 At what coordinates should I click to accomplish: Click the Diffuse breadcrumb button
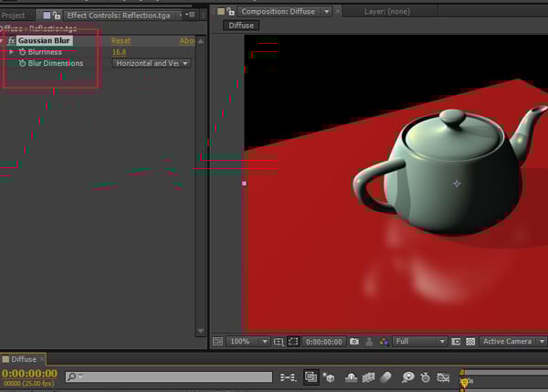[241, 26]
